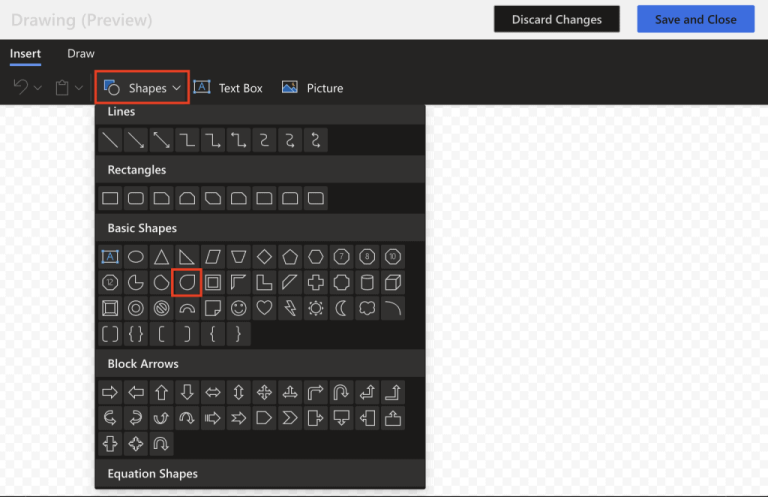Viewport: 768px width, 497px height.
Task: Select the Donut ring shape
Action: coord(136,308)
